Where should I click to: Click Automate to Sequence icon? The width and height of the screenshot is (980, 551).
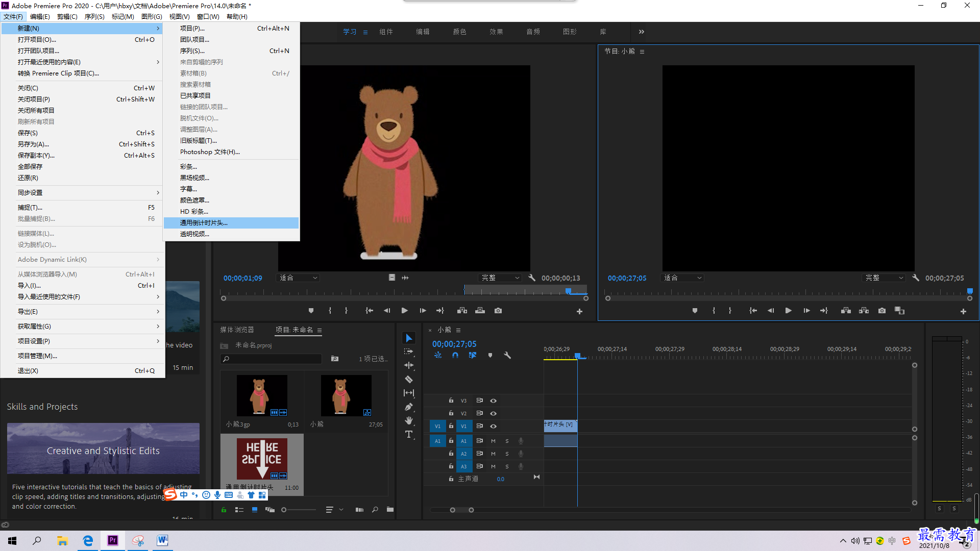[x=359, y=510]
